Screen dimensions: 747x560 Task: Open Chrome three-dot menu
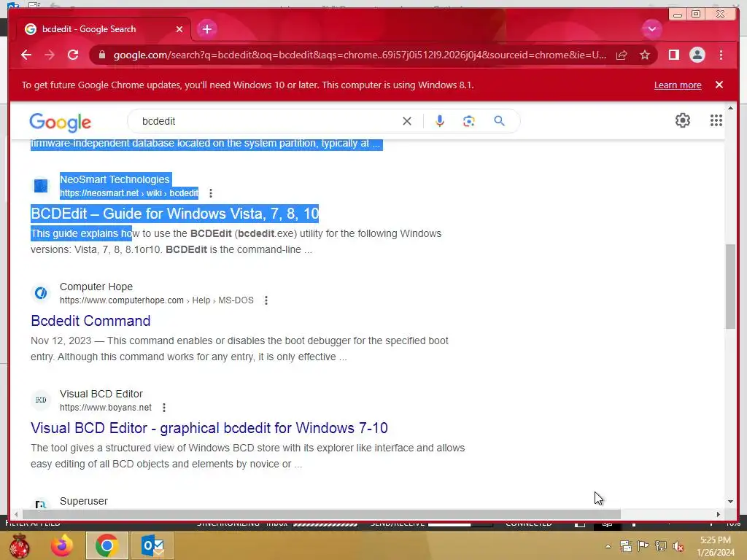pos(721,55)
